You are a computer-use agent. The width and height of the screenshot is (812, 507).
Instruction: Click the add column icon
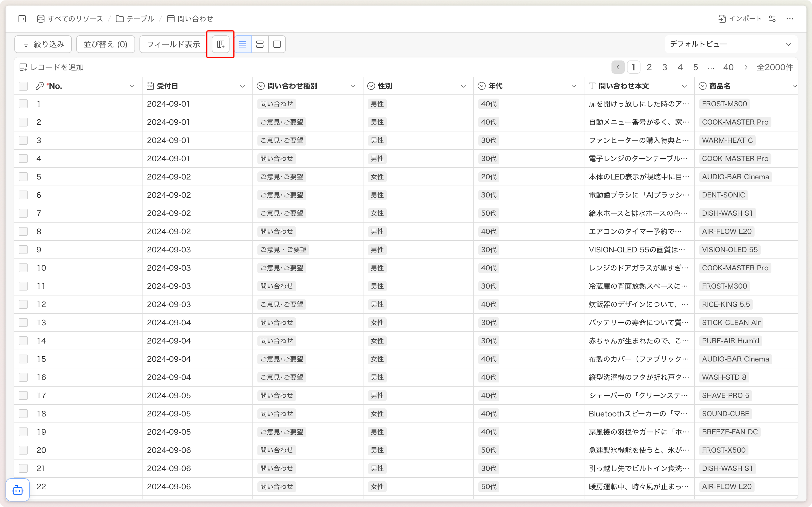tap(221, 44)
